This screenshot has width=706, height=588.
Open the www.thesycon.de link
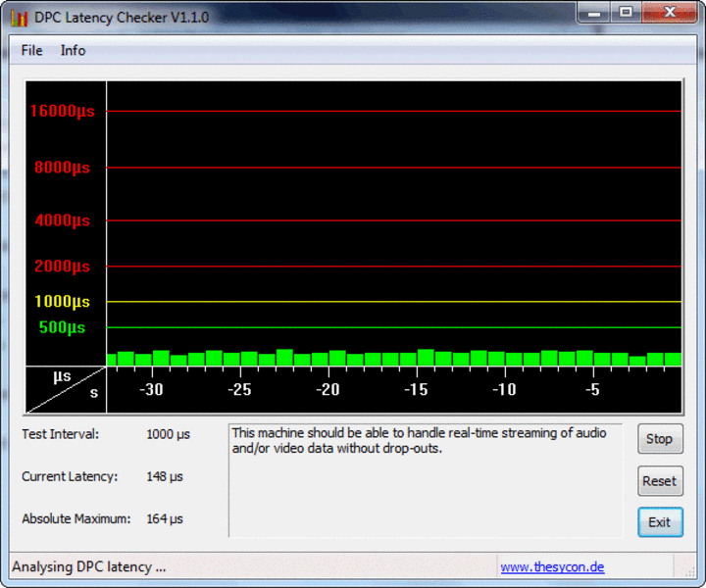[x=552, y=566]
